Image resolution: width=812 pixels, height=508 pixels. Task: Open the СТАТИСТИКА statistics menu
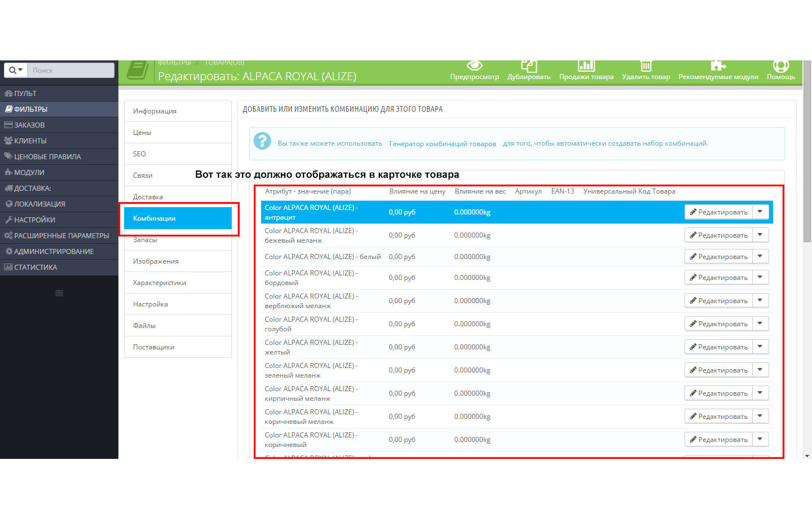coord(59,267)
